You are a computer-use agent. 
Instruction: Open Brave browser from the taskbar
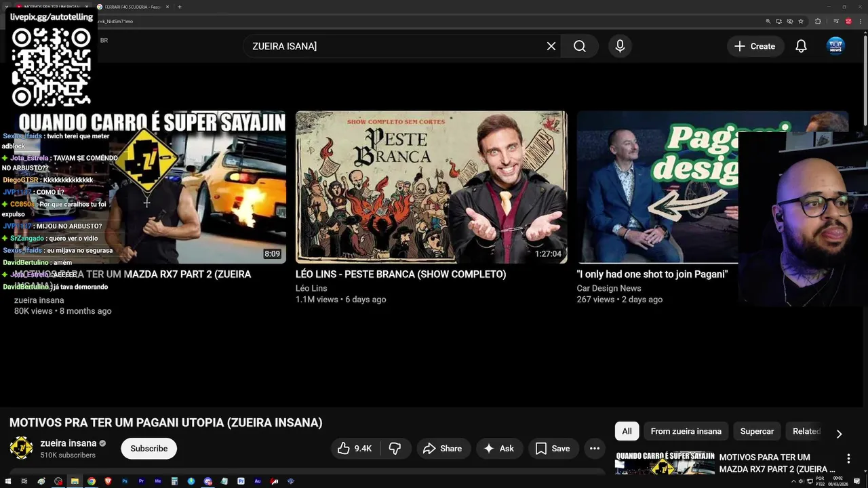pyautogui.click(x=108, y=481)
